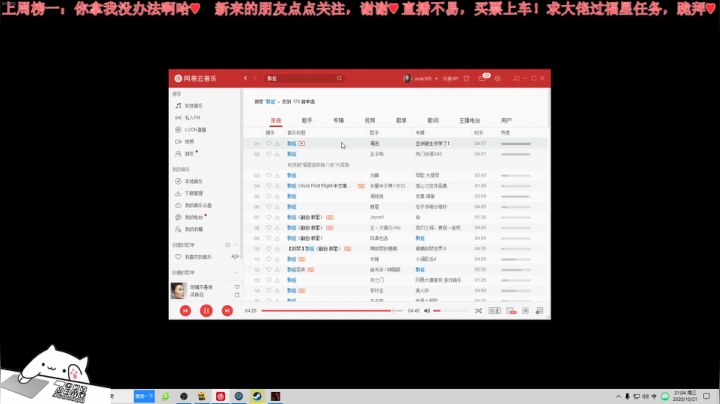The width and height of the screenshot is (720, 404).
Task: Like the song in row 14
Action: [269, 291]
